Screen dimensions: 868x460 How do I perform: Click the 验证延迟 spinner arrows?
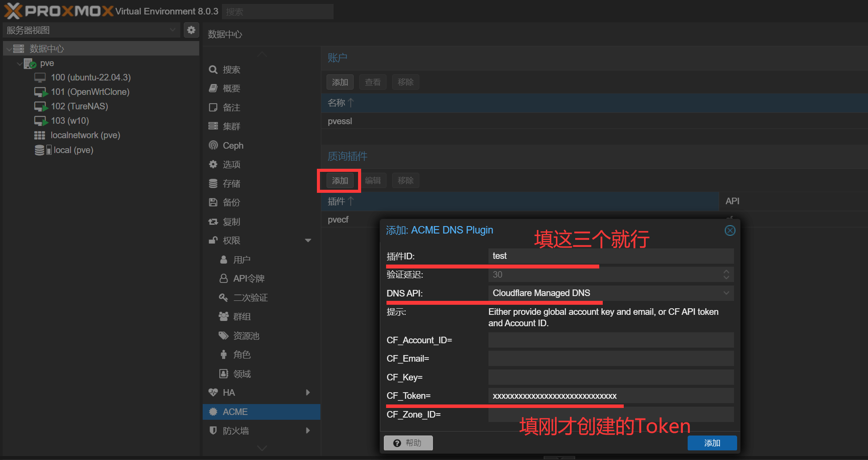coord(726,275)
